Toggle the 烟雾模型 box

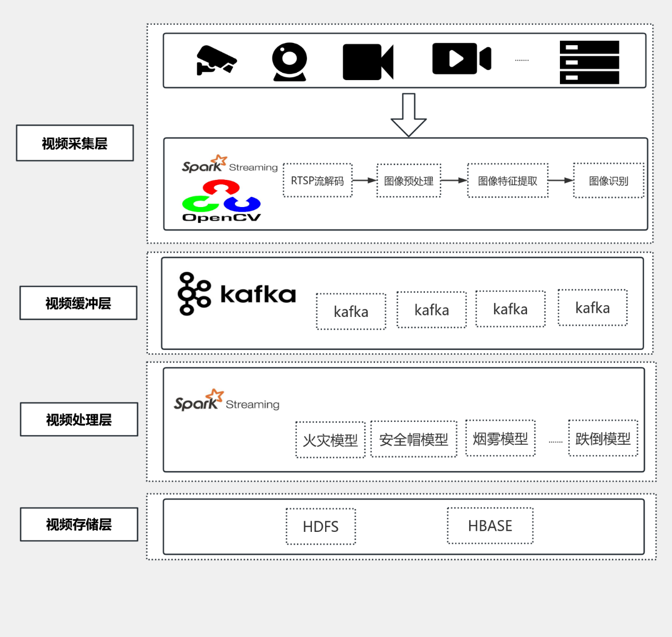500,439
